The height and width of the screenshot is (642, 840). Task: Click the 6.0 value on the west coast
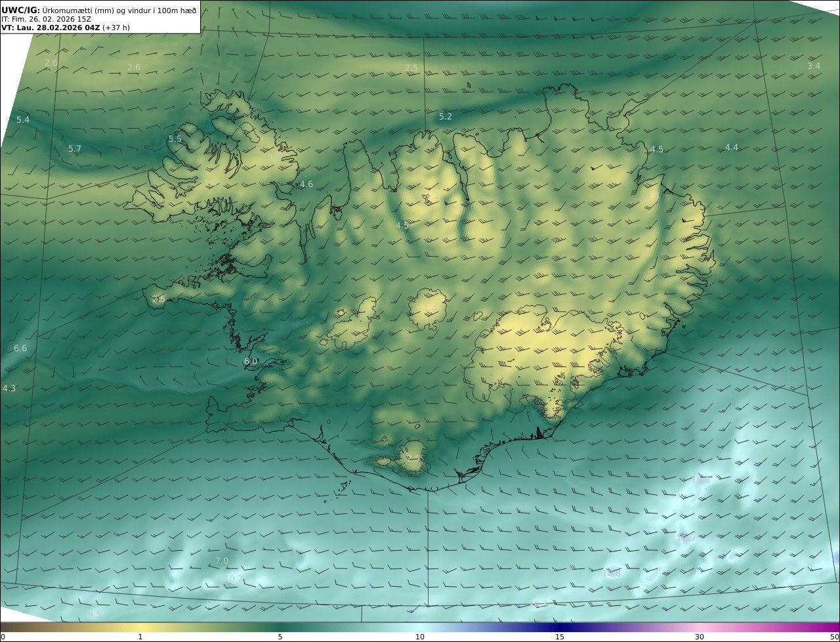pyautogui.click(x=251, y=362)
